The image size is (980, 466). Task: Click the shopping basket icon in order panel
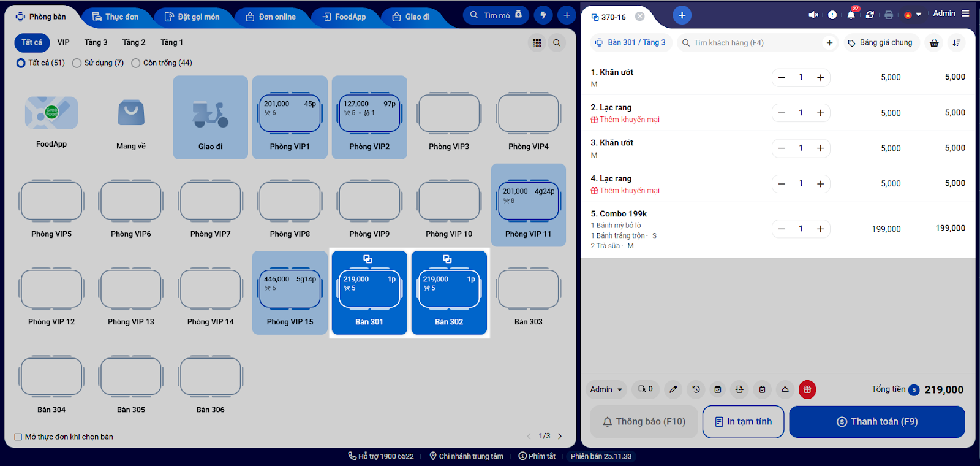click(934, 43)
